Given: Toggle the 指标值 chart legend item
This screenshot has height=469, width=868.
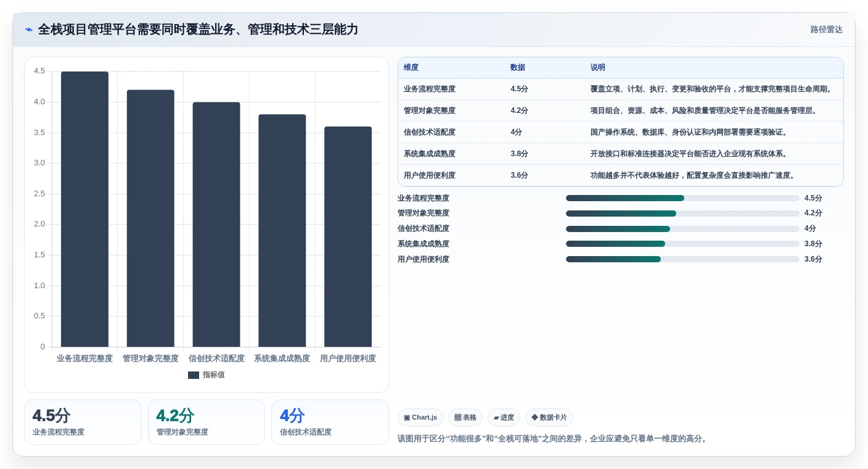Looking at the screenshot, I should 207,375.
